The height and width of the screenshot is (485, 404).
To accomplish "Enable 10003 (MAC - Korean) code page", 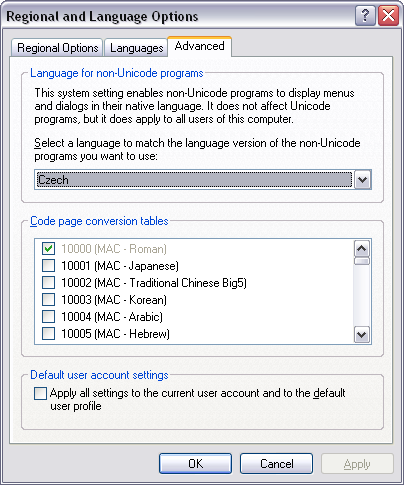I will point(48,300).
